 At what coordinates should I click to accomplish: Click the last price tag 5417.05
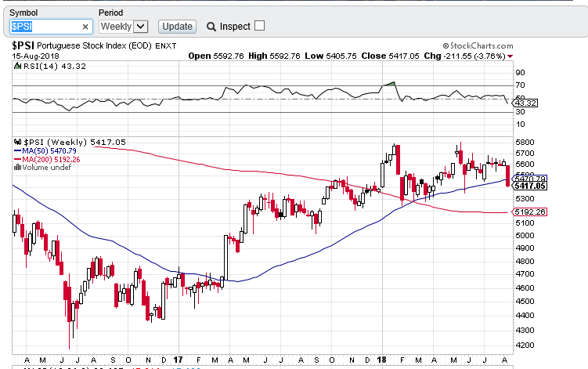point(530,186)
